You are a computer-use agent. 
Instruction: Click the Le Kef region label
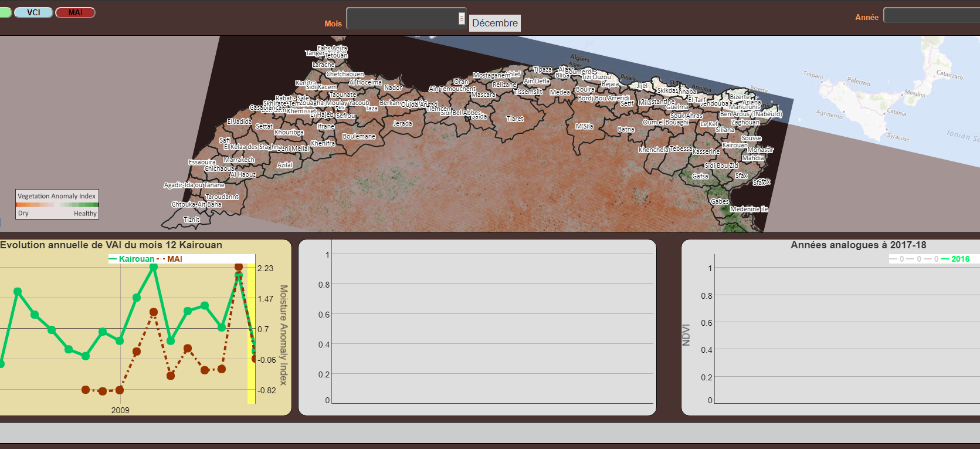708,124
